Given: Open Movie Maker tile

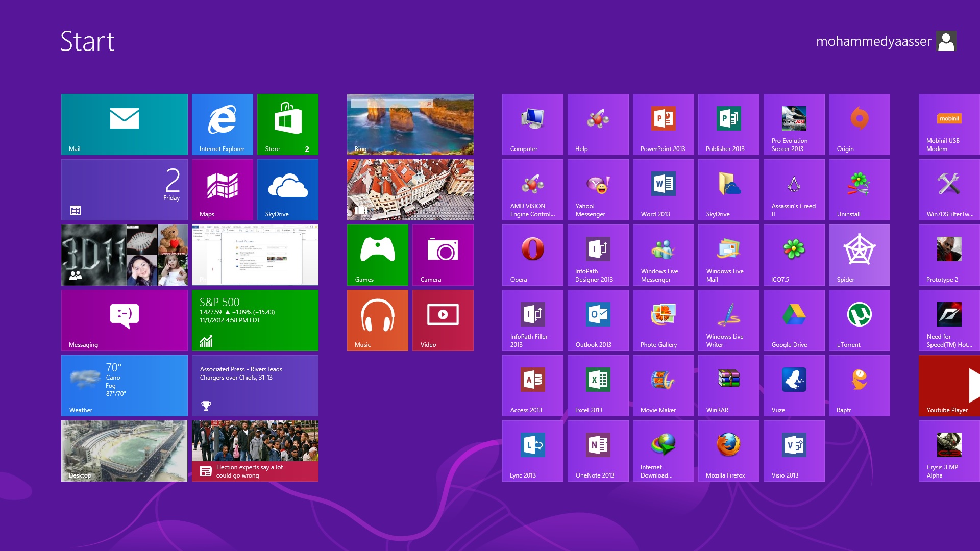Looking at the screenshot, I should [664, 386].
